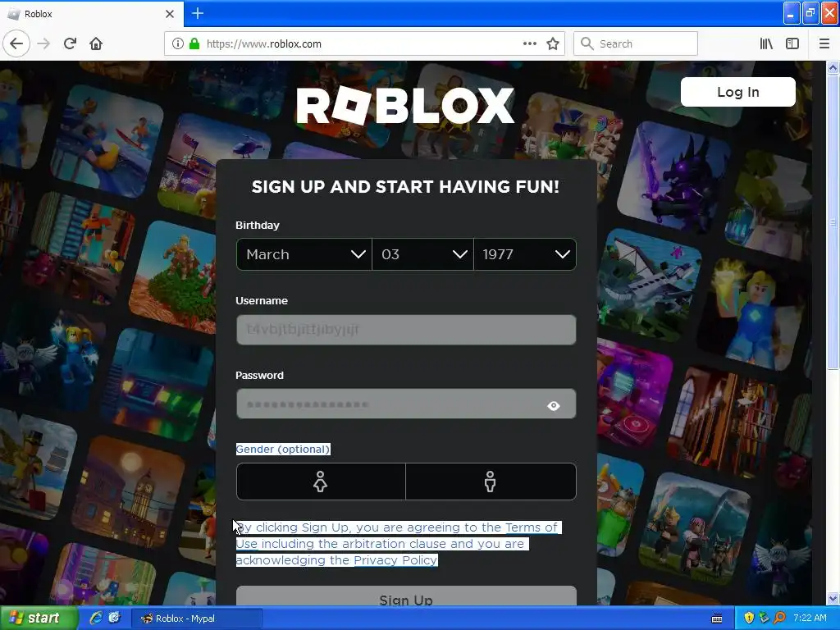Click the search magnifier icon
The width and height of the screenshot is (840, 630).
[x=587, y=43]
